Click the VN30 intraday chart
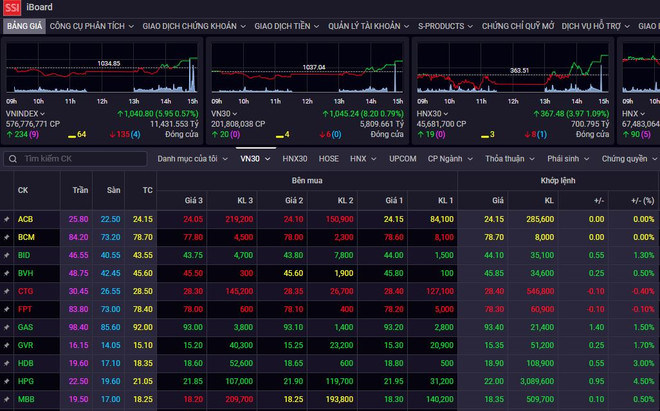Screen dimensions: 660x411 click(307, 68)
